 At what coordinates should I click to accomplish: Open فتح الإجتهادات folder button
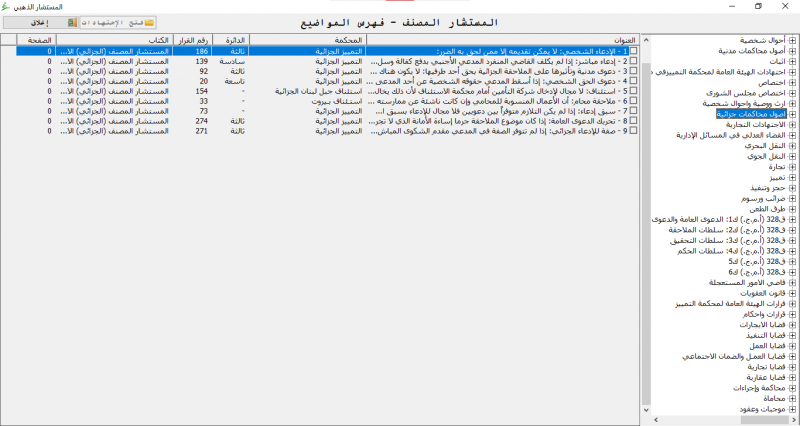pos(118,22)
